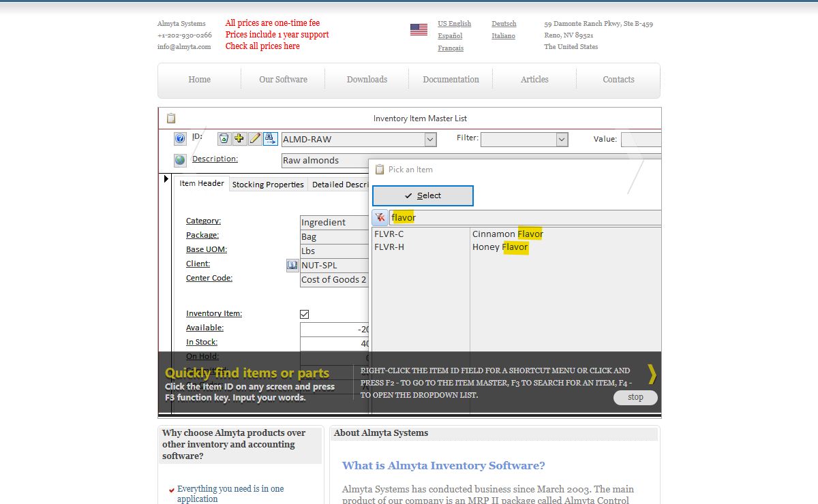The width and height of the screenshot is (818, 504).
Task: Switch language to US English
Action: [x=454, y=24]
